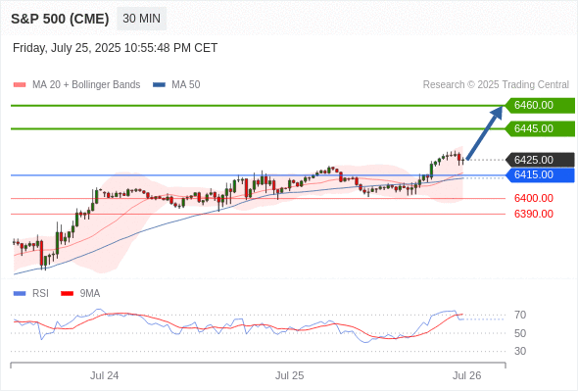
Task: Click the MA 50 legend label
Action: [x=186, y=85]
